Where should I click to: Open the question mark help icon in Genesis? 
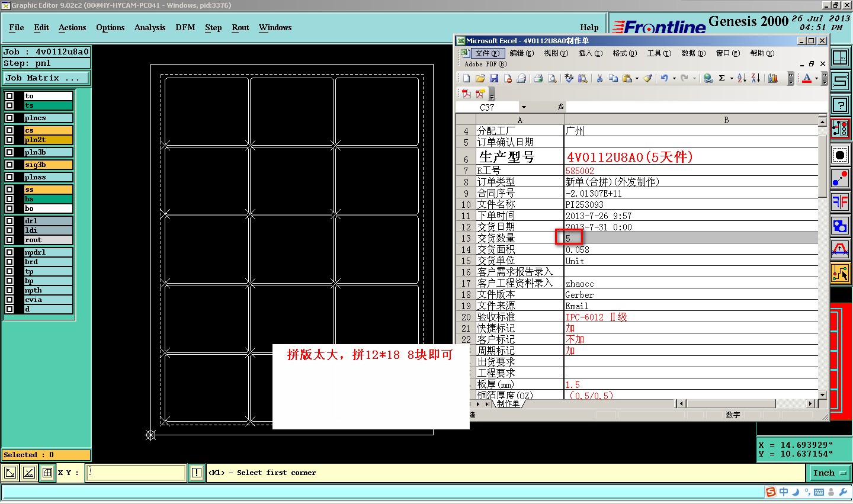(x=840, y=105)
